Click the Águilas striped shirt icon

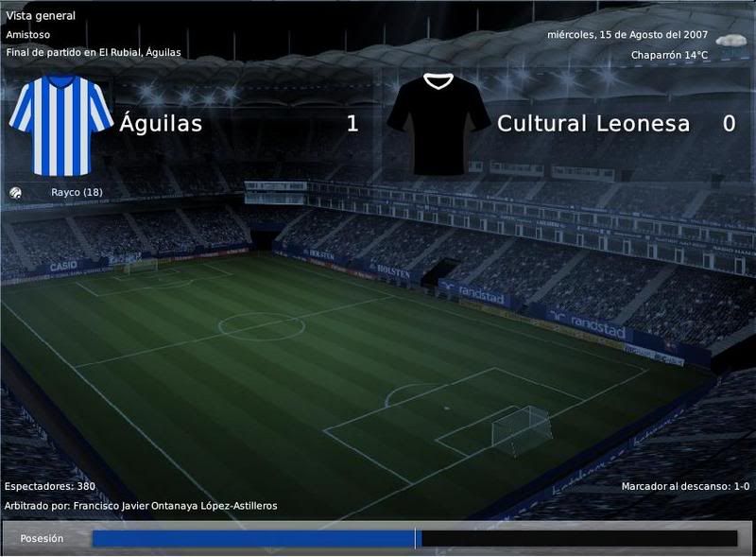click(60, 126)
